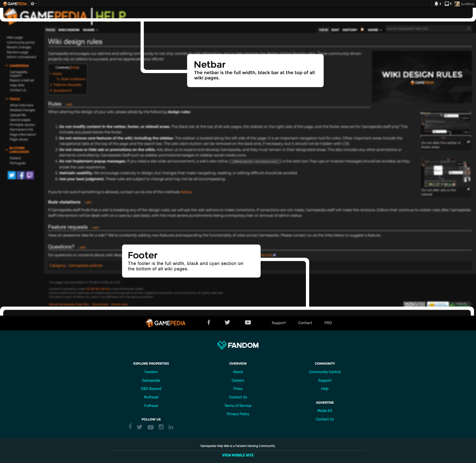The width and height of the screenshot is (476, 463).
Task: Open the Careers link
Action: 238,380
